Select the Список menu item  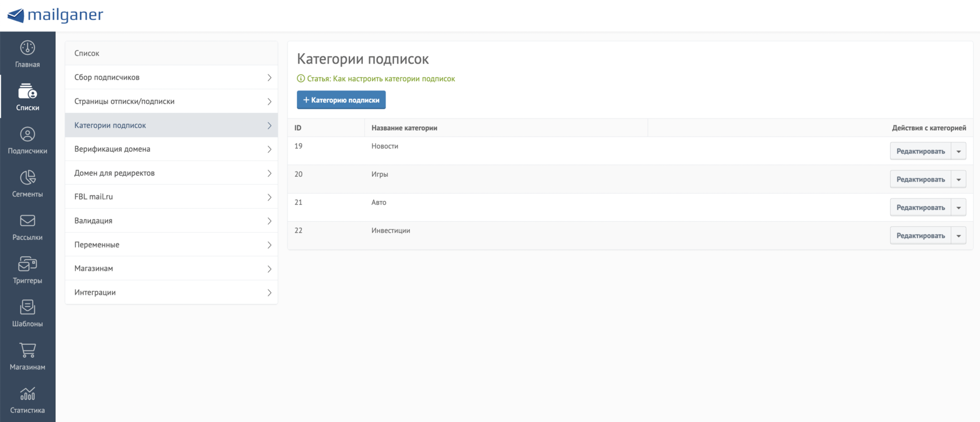point(171,53)
